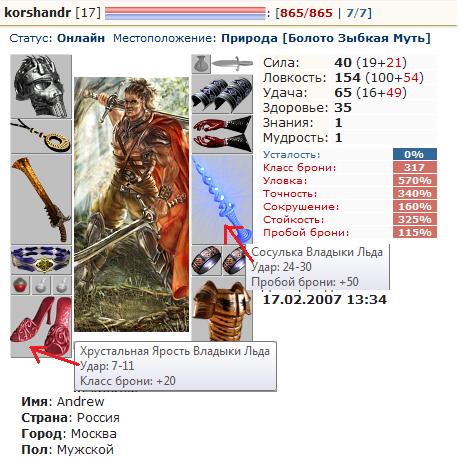This screenshot has width=460, height=459.
Task: Click the warrior character portrait
Action: (131, 204)
